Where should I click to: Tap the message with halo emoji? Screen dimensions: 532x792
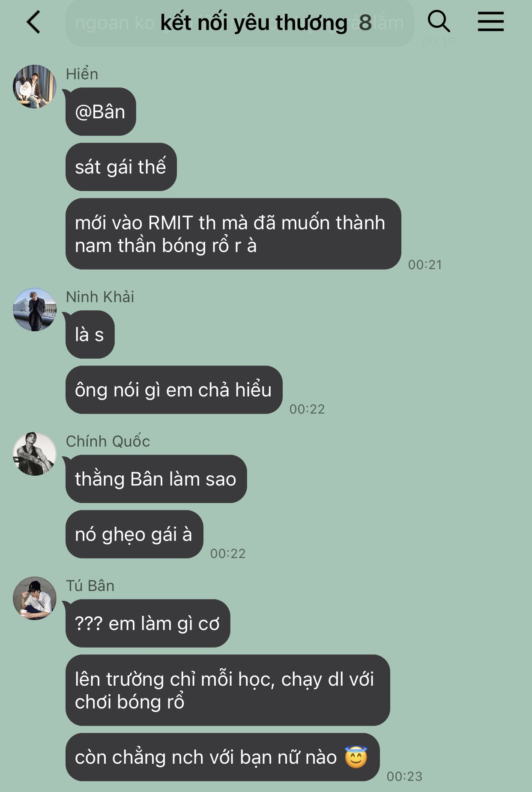point(222,757)
